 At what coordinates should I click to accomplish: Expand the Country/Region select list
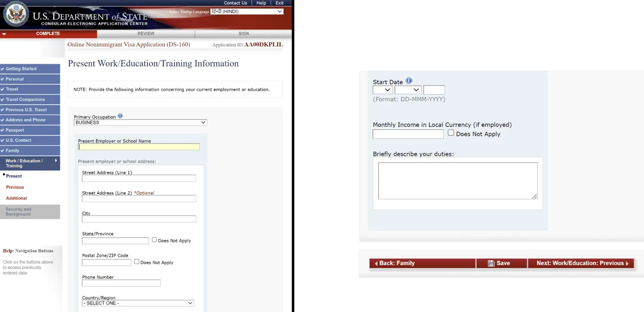click(x=138, y=303)
